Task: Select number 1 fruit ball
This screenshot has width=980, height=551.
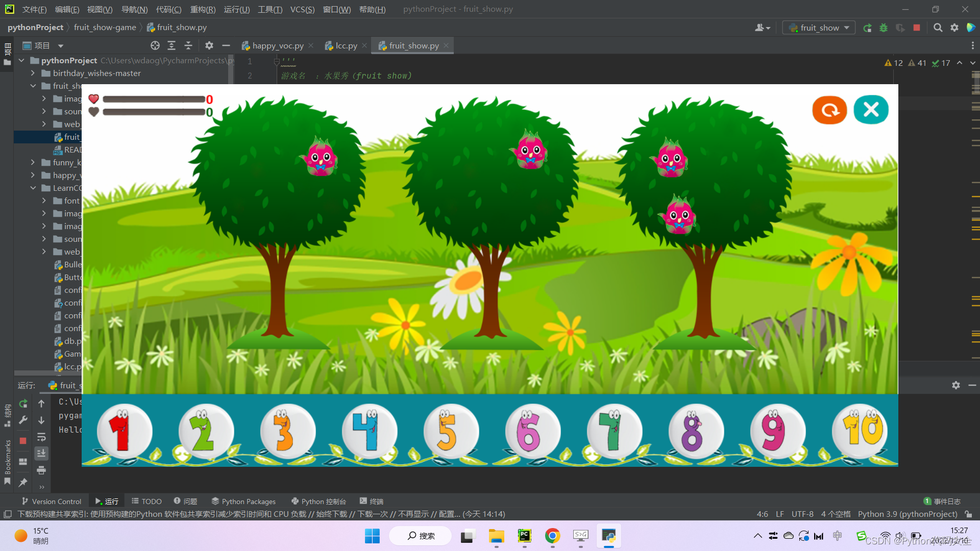Action: tap(125, 431)
